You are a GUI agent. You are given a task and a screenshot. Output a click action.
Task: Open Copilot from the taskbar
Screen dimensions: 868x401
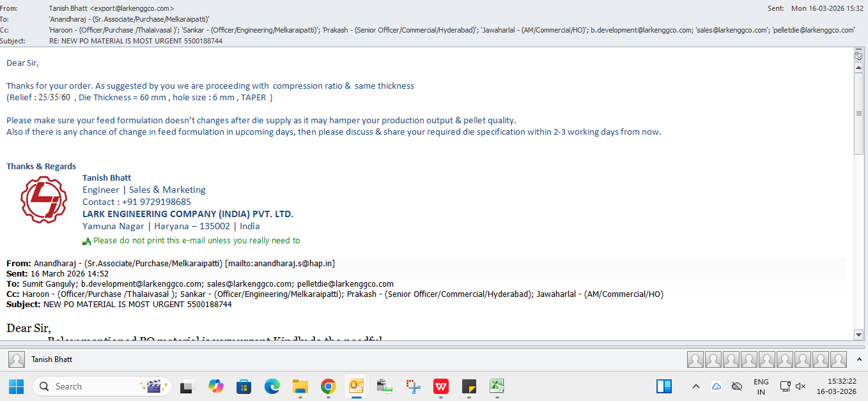[x=216, y=386]
